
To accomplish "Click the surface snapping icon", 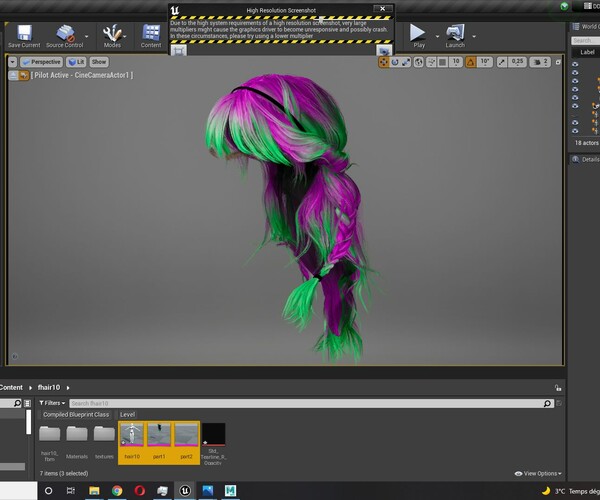I will (x=431, y=62).
